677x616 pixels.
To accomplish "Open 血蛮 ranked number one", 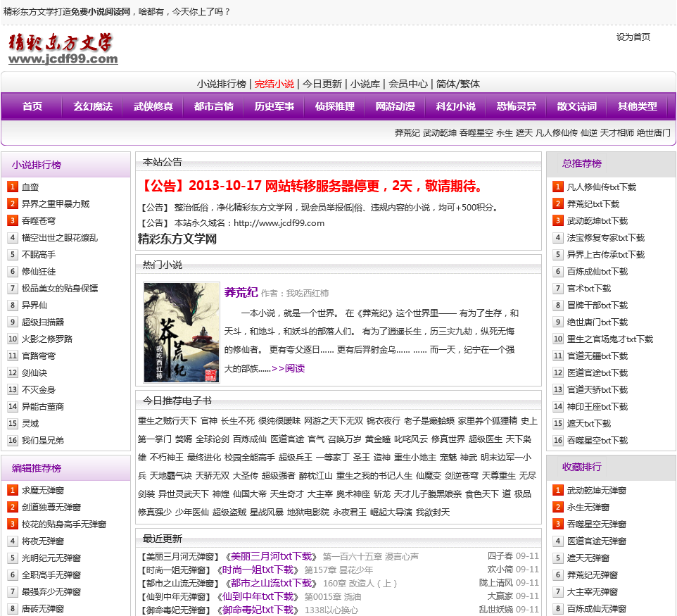I will coord(30,187).
